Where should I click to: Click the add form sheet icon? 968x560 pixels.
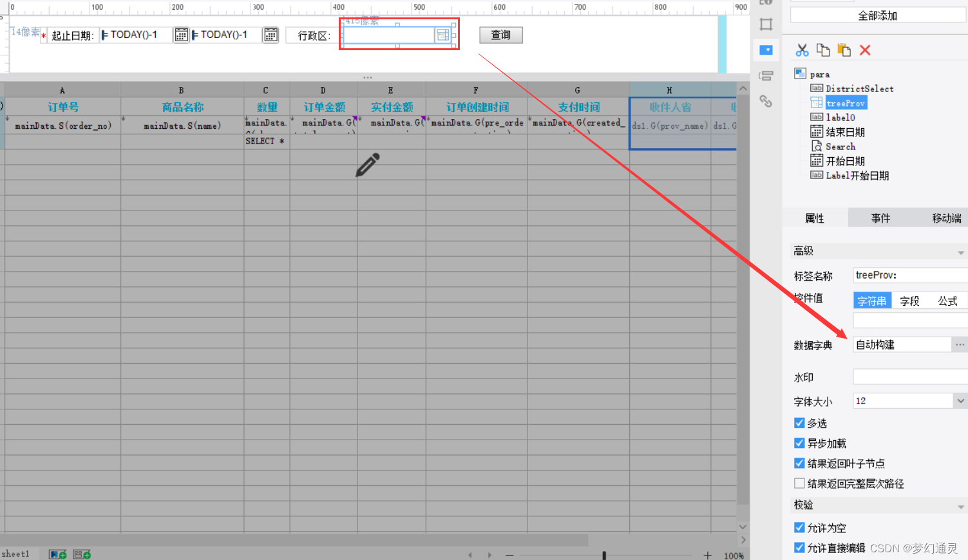pos(82,554)
